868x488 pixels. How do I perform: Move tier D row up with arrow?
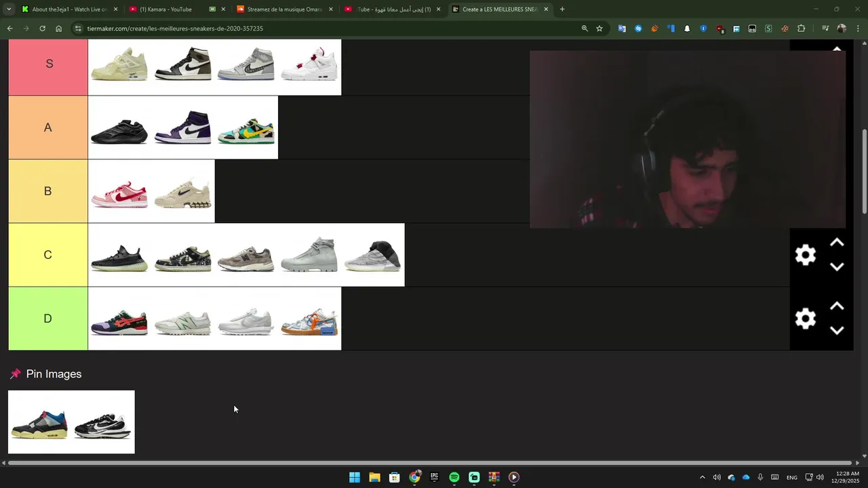coord(837,306)
